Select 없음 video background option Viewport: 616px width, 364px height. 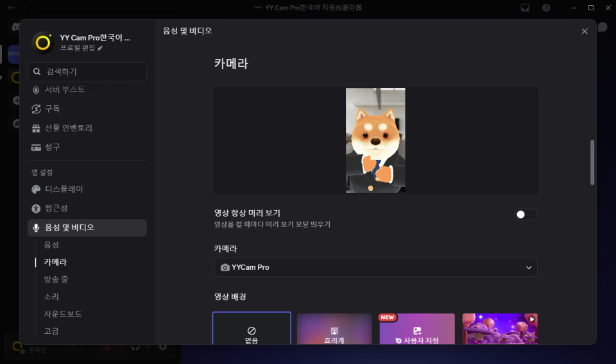[252, 329]
